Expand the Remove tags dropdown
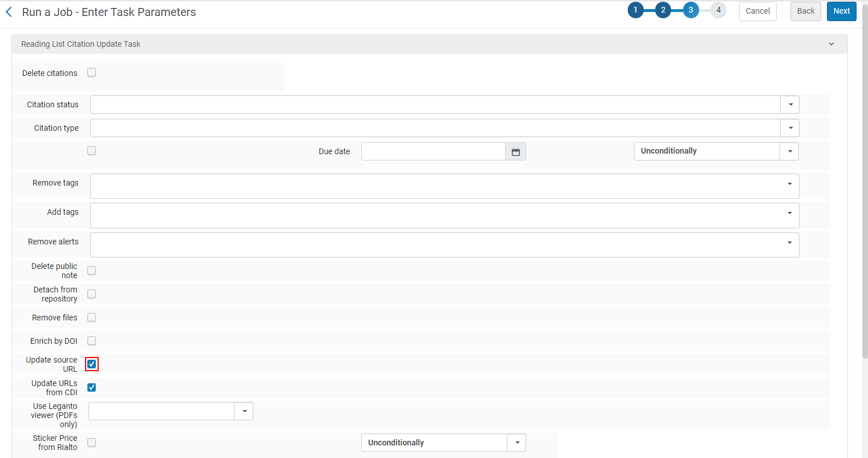 click(x=790, y=184)
